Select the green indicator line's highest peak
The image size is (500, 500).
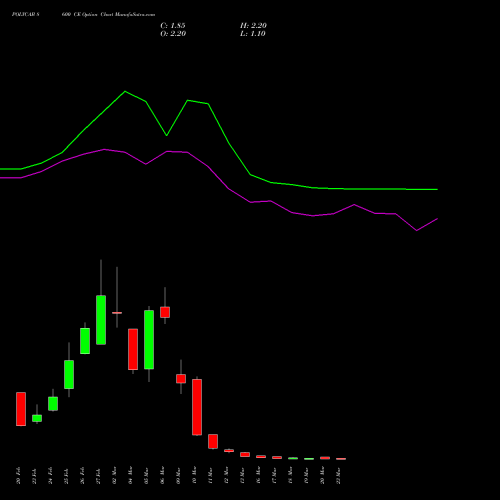[125, 91]
